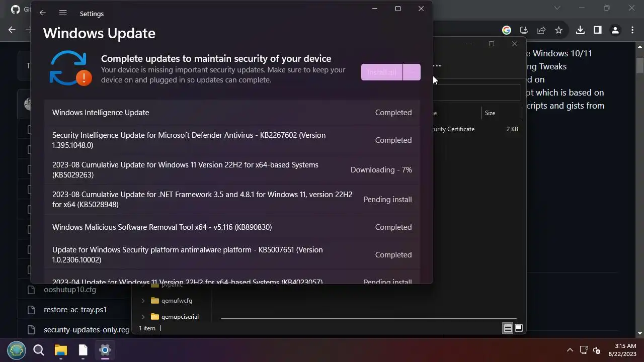Sort by the Size column header
Screen dimensions: 644x362
tap(490, 113)
